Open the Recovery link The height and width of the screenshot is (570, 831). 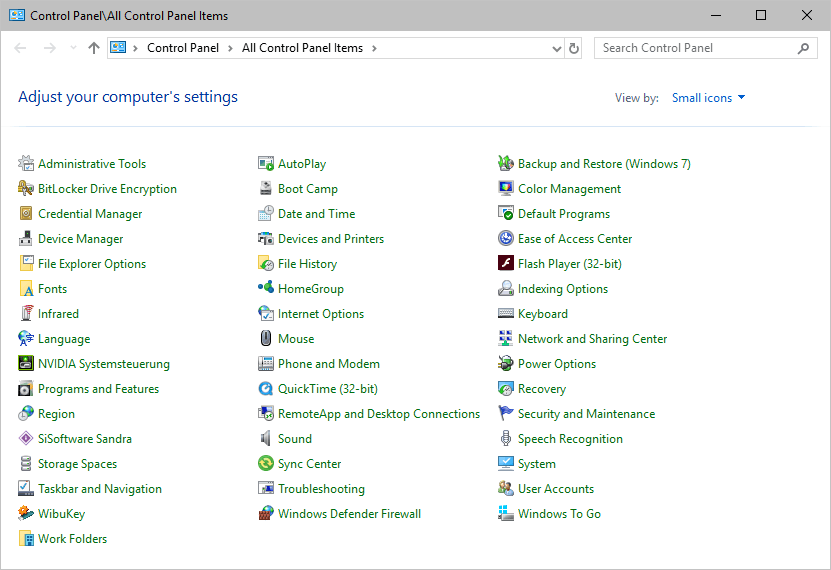(542, 389)
